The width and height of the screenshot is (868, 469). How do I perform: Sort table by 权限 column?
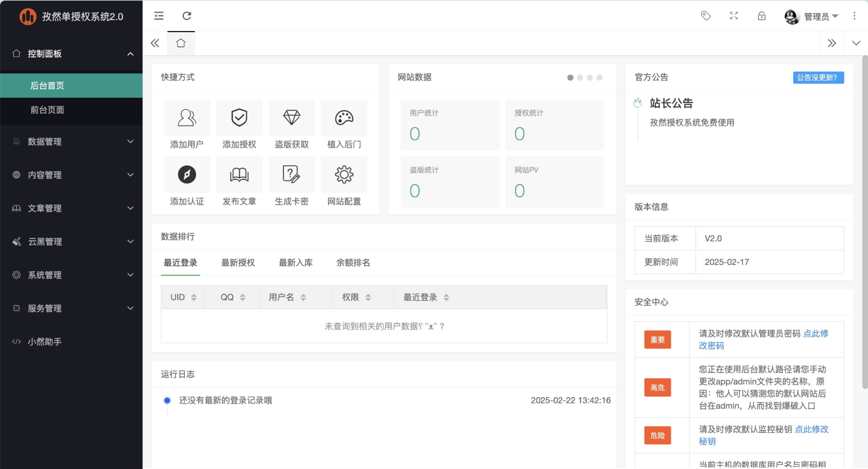(368, 297)
